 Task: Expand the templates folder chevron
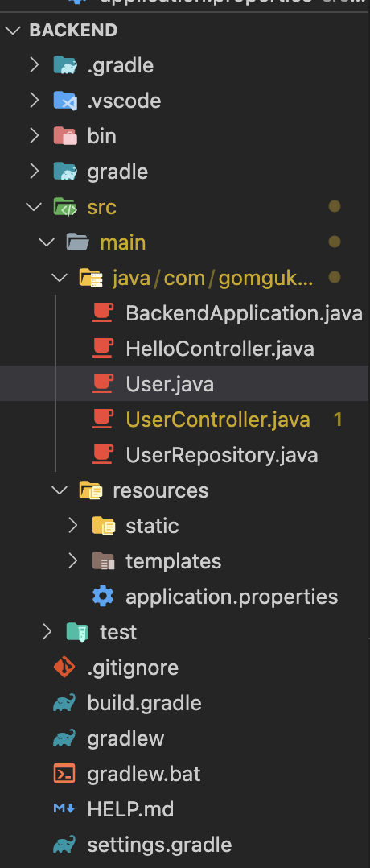point(73,561)
